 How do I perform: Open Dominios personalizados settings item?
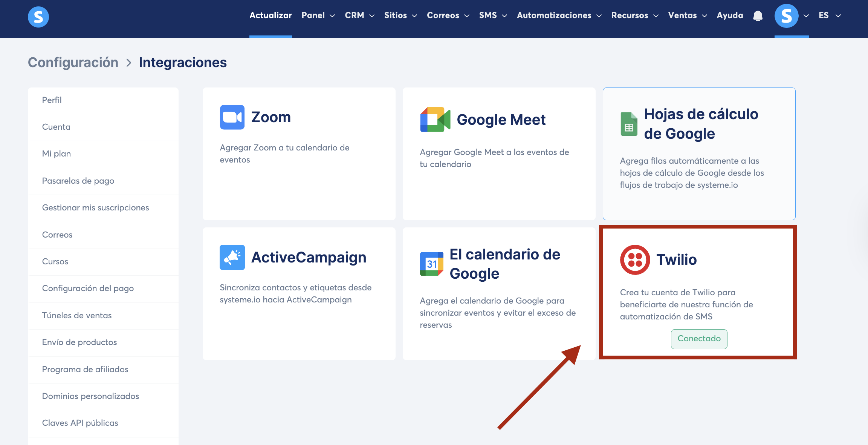point(90,396)
